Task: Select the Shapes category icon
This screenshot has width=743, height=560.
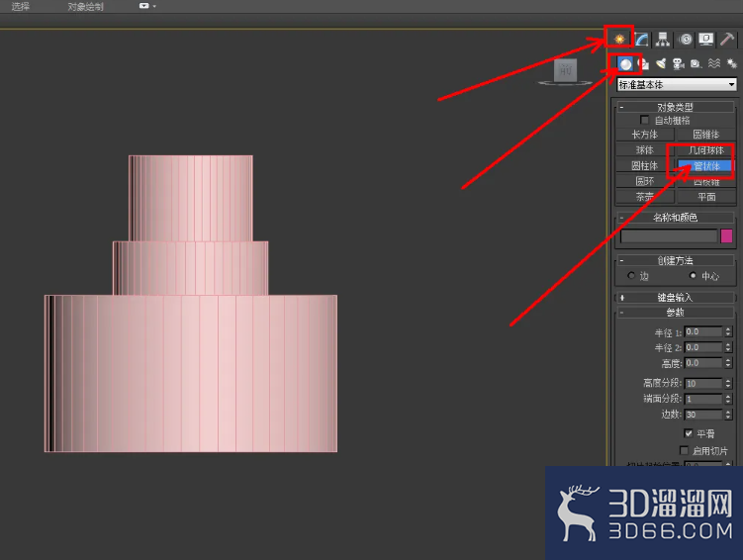Action: point(644,63)
